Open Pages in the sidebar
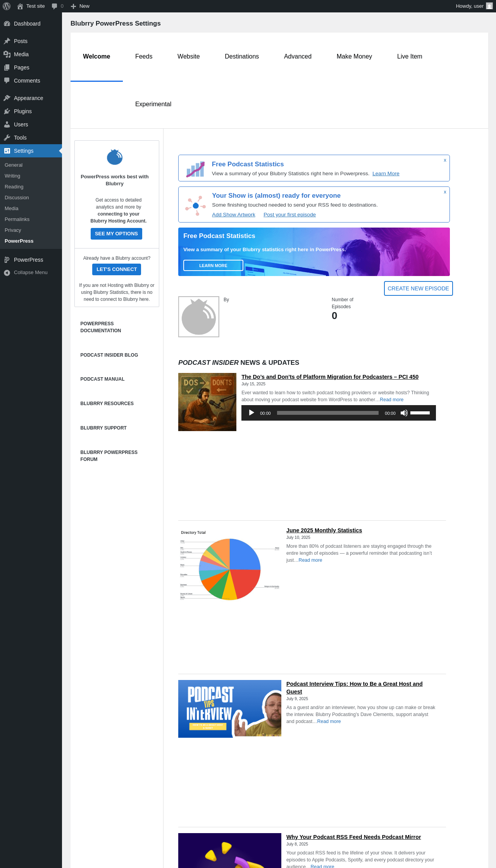The image size is (496, 868). point(31,67)
